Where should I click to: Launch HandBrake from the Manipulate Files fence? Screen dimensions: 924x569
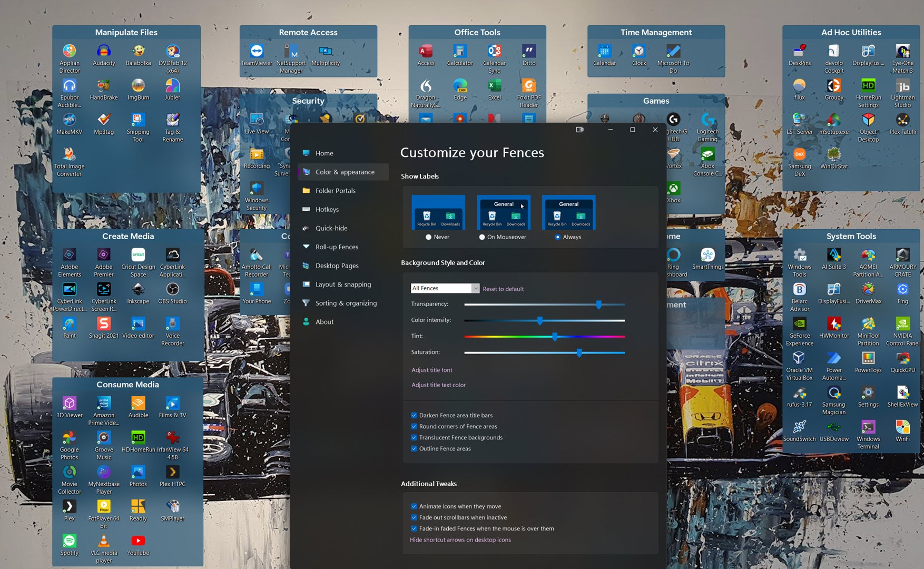pyautogui.click(x=104, y=90)
